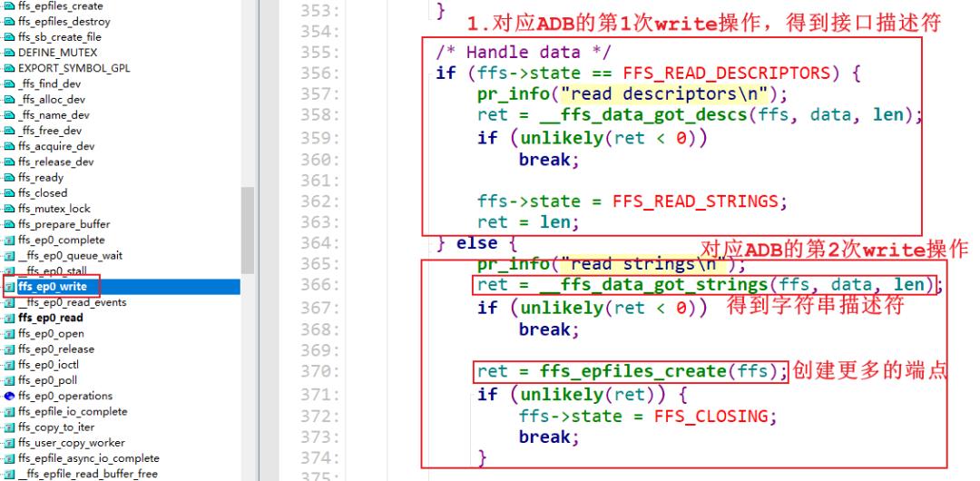The height and width of the screenshot is (481, 980).
Task: Click the icon next to DEFINE_MUTEX
Action: click(x=9, y=53)
